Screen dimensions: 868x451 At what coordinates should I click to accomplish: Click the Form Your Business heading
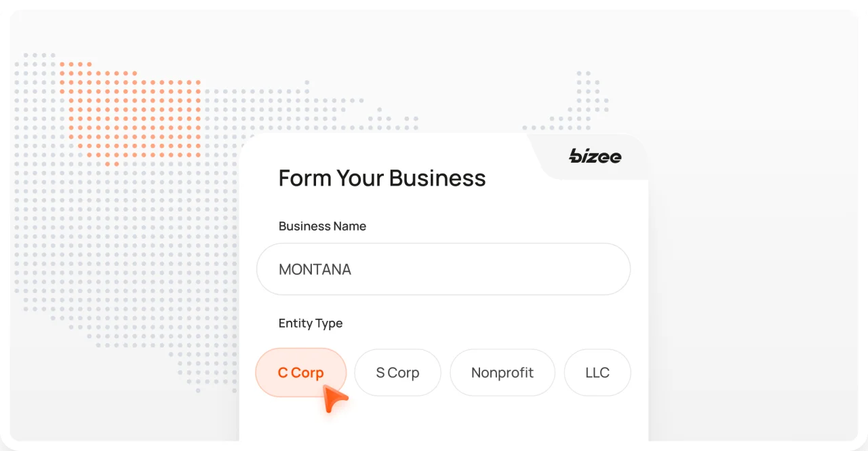(x=382, y=178)
